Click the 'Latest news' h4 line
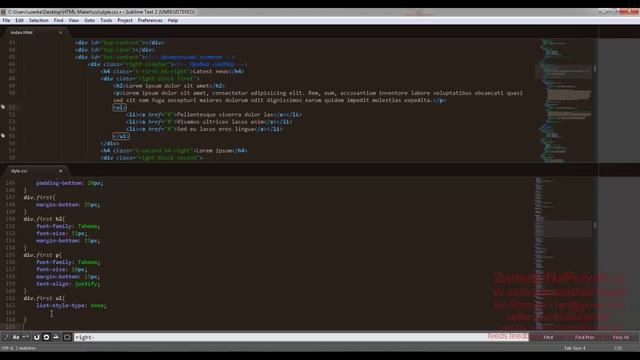This screenshot has height=360, width=640. click(172, 71)
